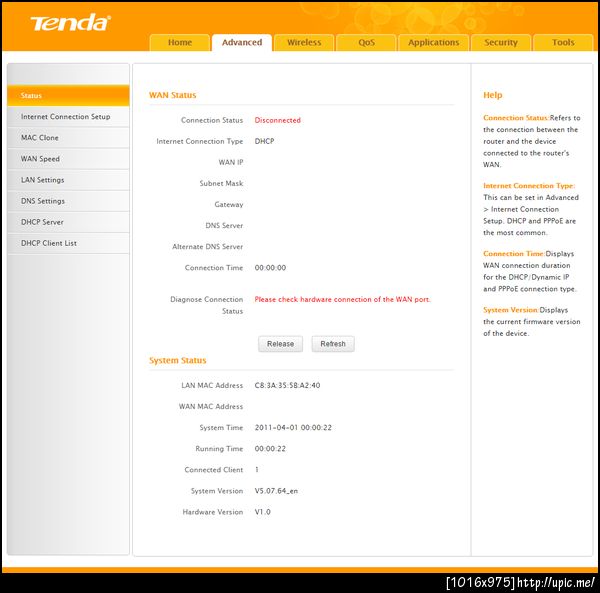Switch to the Tools tab
The image size is (600, 593).
click(563, 42)
